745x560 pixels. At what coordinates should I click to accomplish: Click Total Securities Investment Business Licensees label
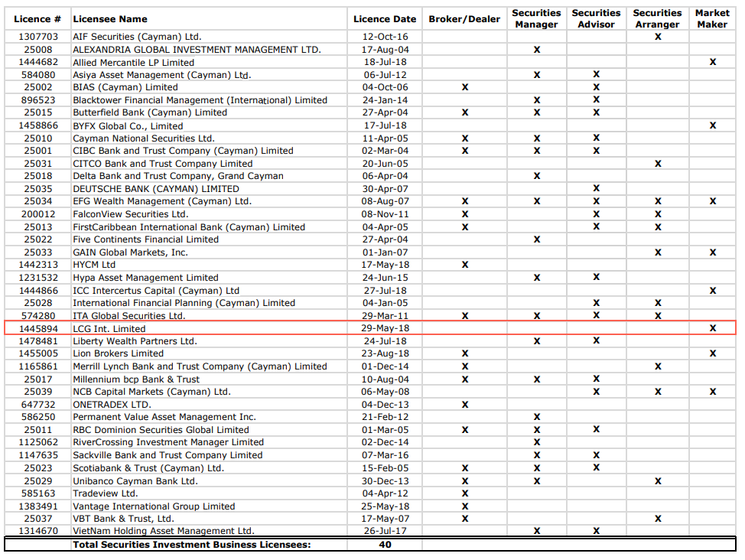pos(192,545)
